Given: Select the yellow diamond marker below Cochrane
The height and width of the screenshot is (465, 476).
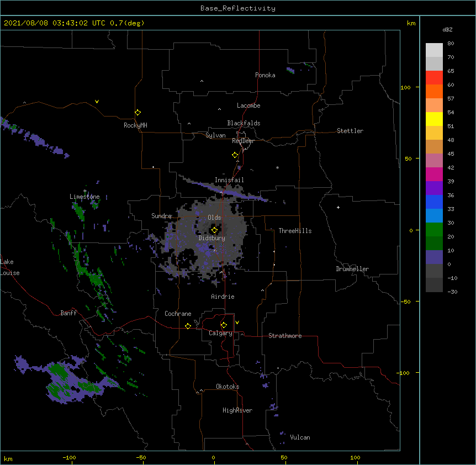Looking at the screenshot, I should pos(188,326).
